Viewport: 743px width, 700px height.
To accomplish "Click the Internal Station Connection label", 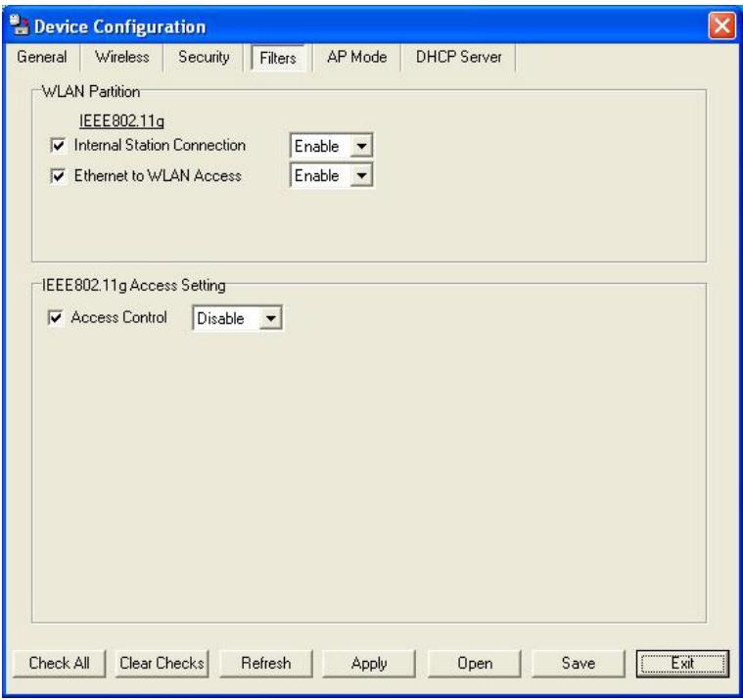I will pyautogui.click(x=160, y=145).
